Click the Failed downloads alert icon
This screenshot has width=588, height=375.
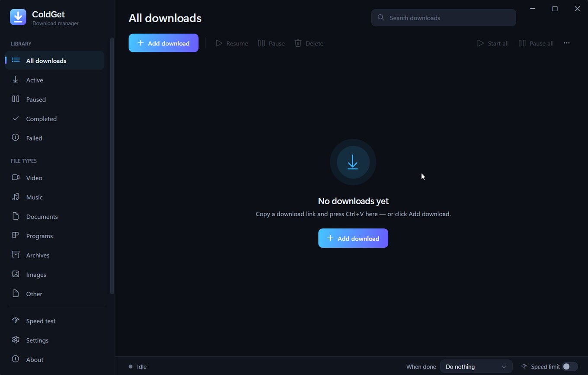(x=16, y=138)
